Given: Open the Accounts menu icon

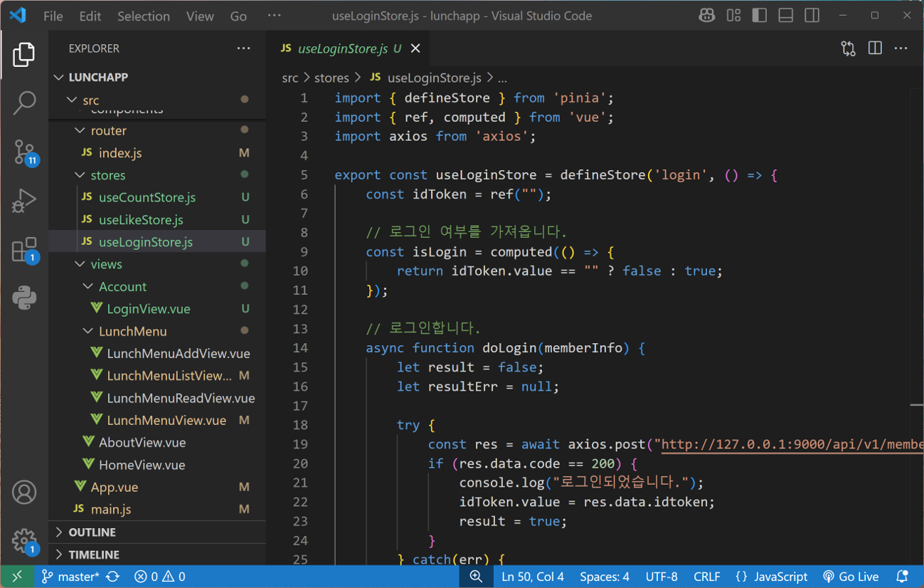Looking at the screenshot, I should click(x=24, y=493).
